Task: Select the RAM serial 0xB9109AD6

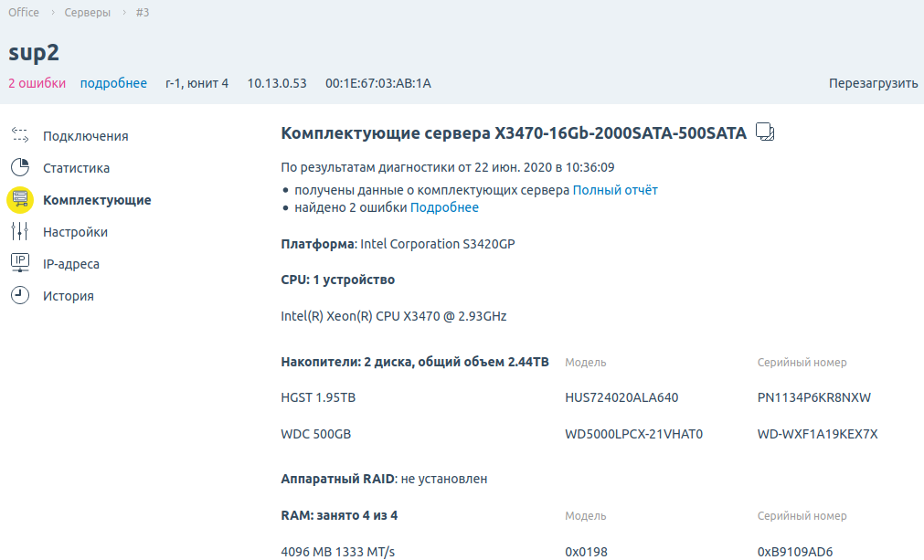Action: 795,552
